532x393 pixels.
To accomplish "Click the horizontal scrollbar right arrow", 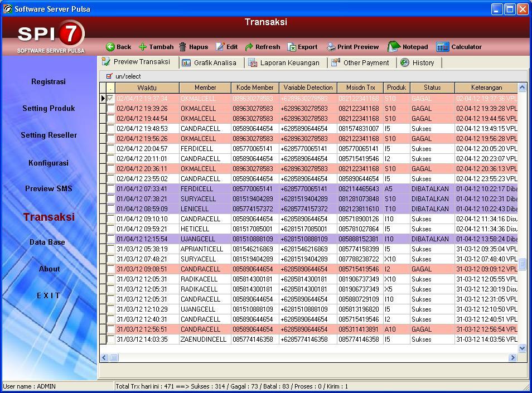I will (512, 357).
